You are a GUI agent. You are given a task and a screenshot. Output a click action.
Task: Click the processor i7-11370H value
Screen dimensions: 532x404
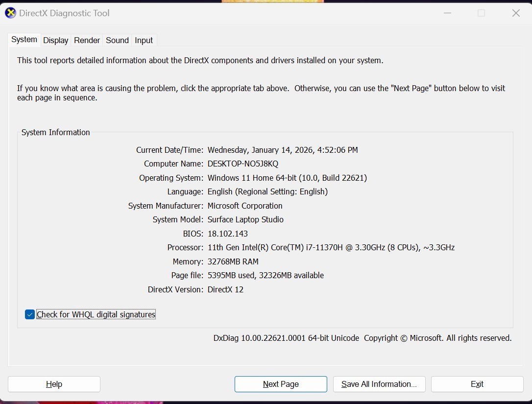pos(331,248)
